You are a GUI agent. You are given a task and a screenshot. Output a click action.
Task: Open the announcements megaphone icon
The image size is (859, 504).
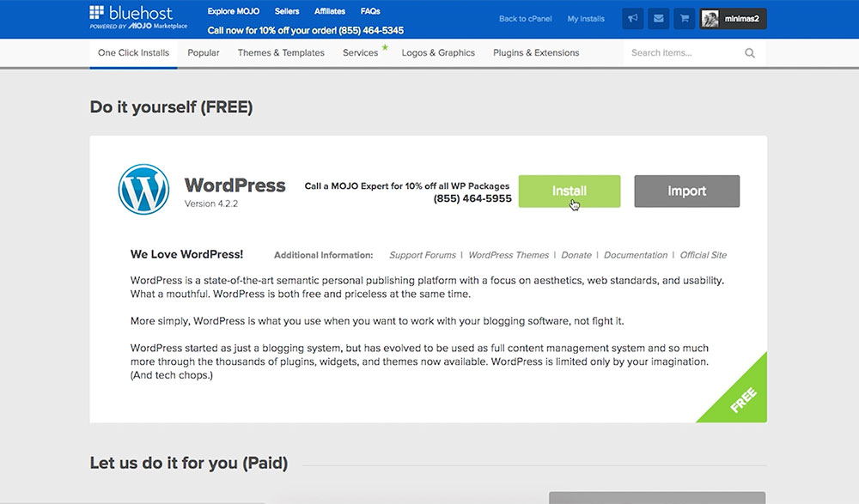(633, 19)
